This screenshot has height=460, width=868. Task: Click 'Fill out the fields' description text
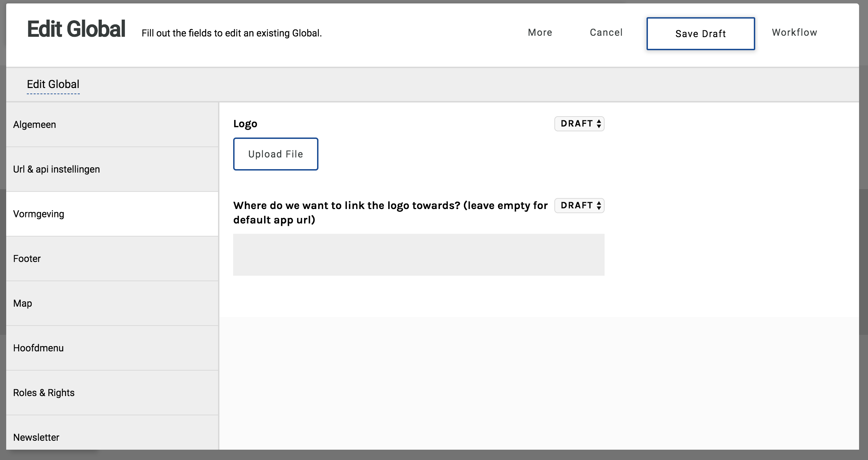(232, 33)
